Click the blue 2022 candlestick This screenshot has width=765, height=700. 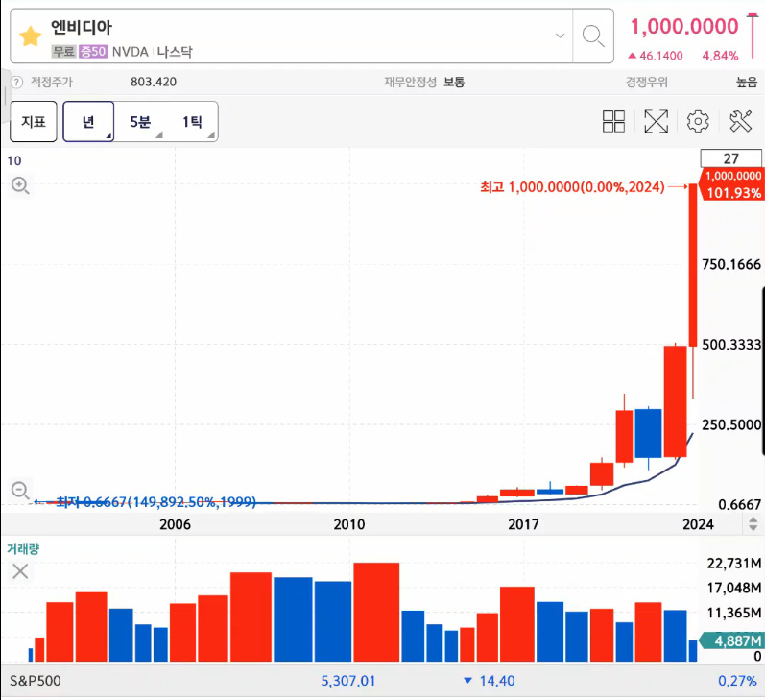pyautogui.click(x=648, y=433)
